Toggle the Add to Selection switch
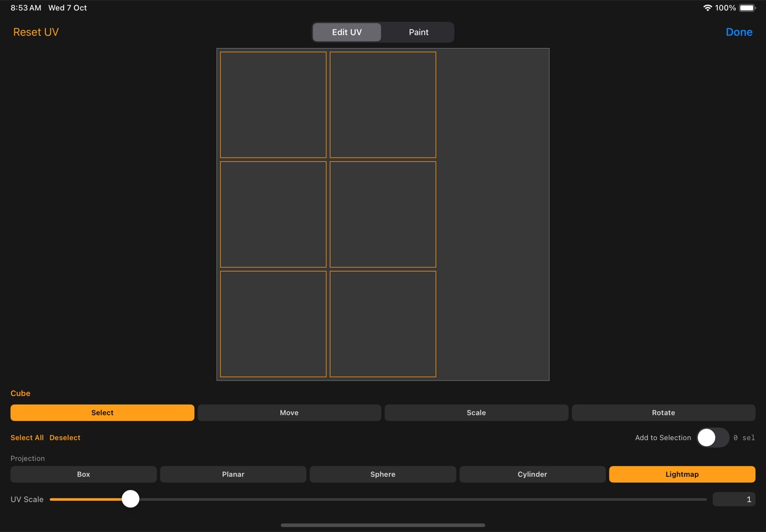Screen dimensions: 766x532 (x=713, y=437)
